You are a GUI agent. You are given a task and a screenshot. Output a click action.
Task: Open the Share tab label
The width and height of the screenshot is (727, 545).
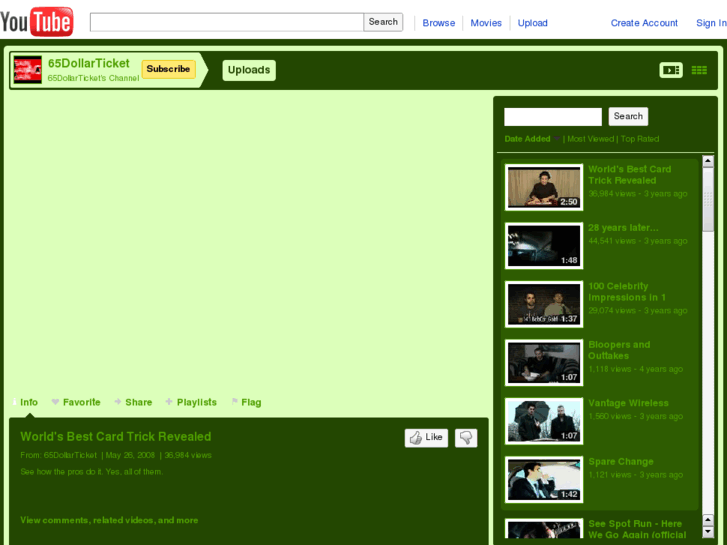(139, 402)
